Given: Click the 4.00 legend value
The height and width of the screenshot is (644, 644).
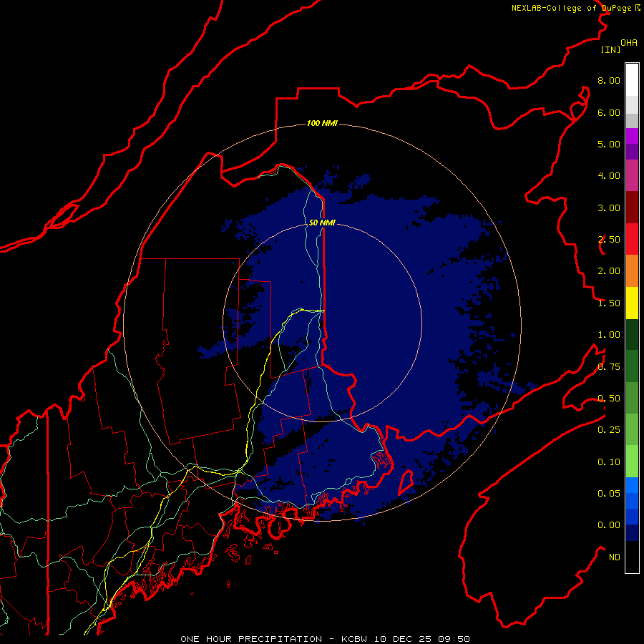Looking at the screenshot, I should (609, 176).
